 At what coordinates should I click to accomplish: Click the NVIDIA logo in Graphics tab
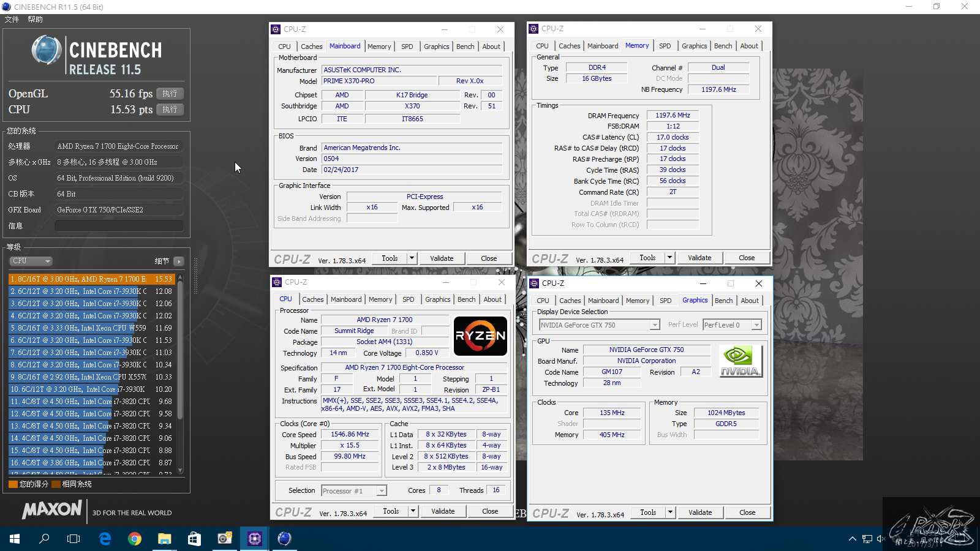click(x=741, y=361)
